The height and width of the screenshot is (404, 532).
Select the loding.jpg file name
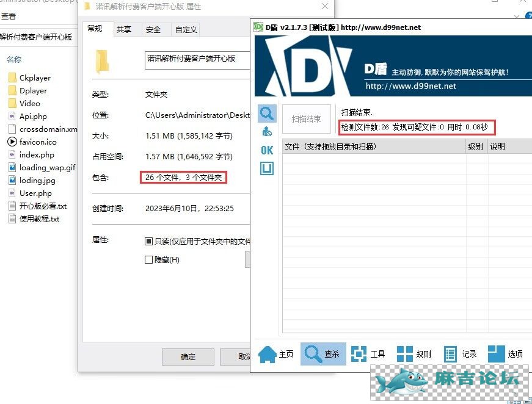pos(37,180)
